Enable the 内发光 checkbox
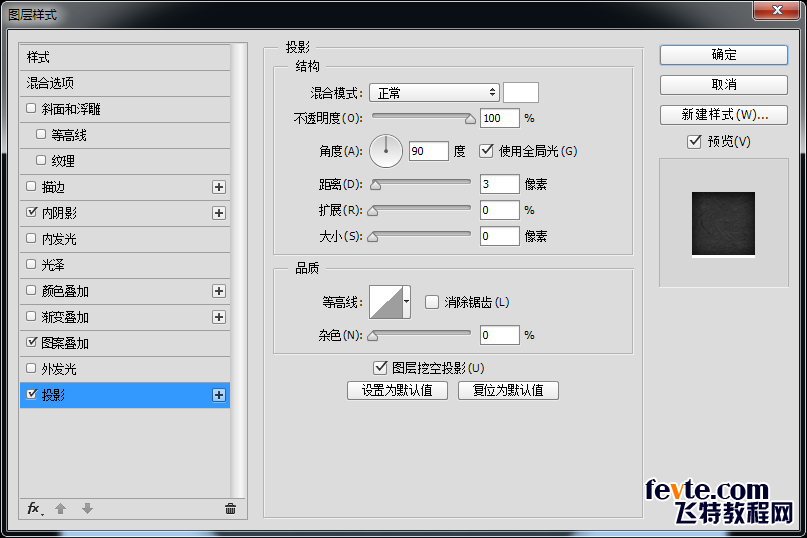This screenshot has height=538, width=807. 31,238
